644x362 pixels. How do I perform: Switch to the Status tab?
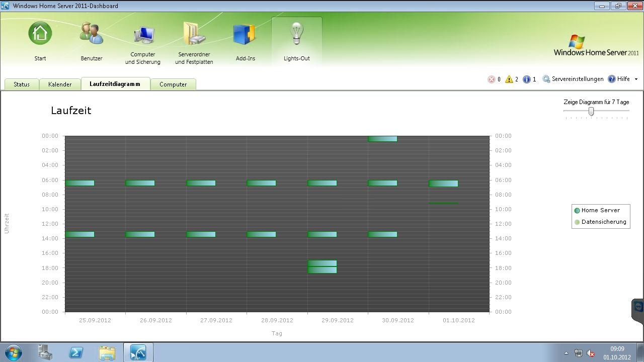[x=22, y=84]
